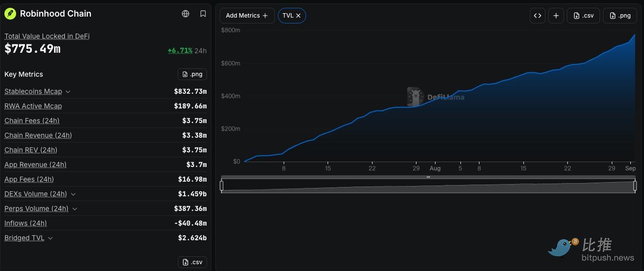Click the $832.73m Stablecoins value

tap(190, 91)
